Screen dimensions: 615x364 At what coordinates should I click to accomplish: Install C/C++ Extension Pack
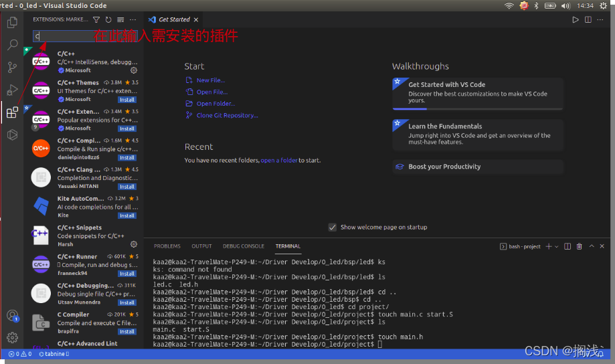click(x=127, y=128)
